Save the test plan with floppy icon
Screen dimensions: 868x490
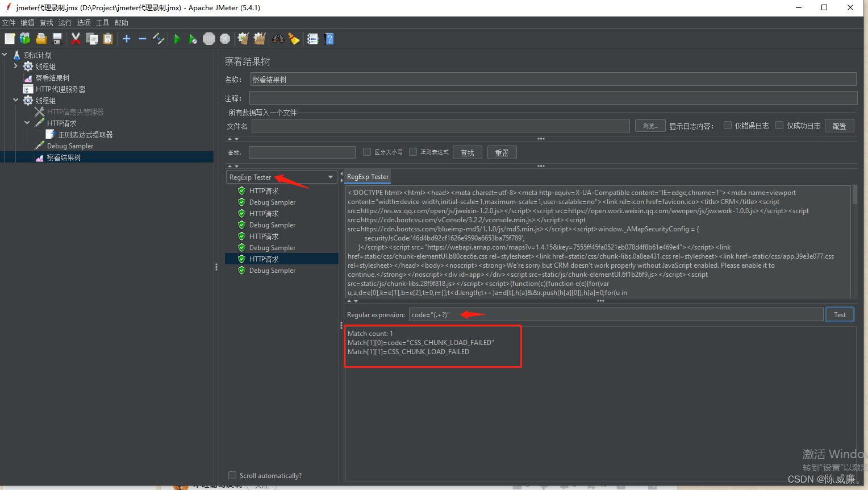click(57, 39)
